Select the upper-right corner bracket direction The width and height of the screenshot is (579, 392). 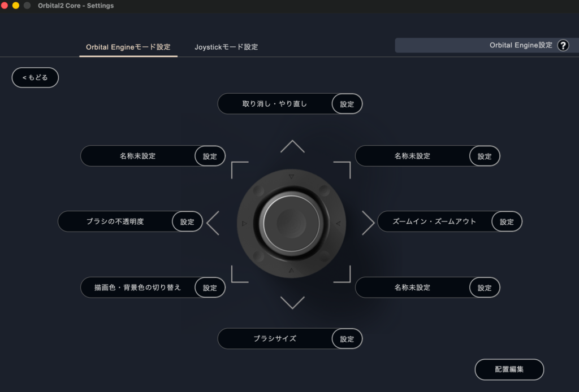pos(342,169)
